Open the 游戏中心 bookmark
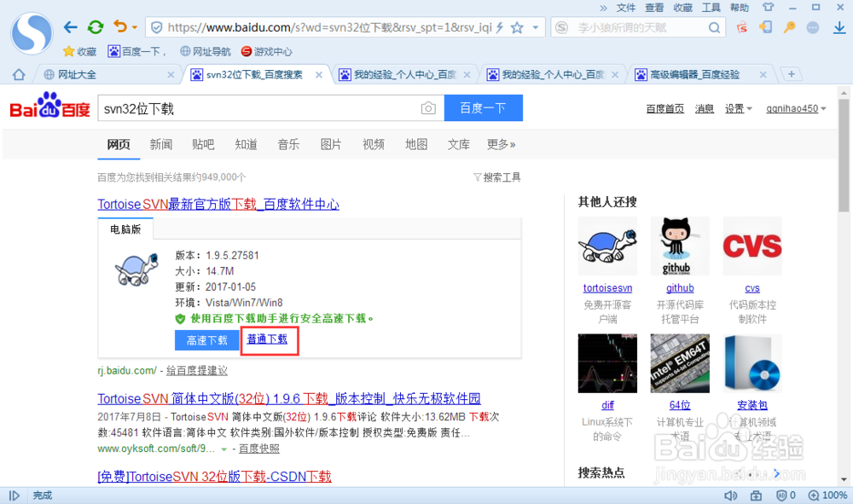Viewport: 853px width, 504px height. (x=266, y=52)
